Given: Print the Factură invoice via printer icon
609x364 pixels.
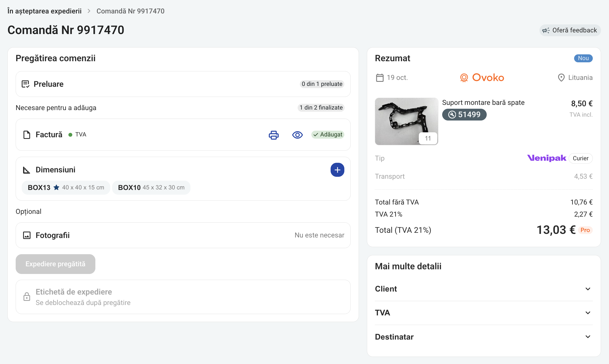Looking at the screenshot, I should (273, 135).
